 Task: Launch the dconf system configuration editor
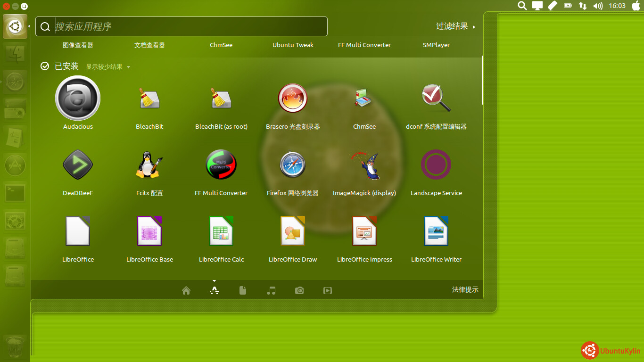(436, 99)
